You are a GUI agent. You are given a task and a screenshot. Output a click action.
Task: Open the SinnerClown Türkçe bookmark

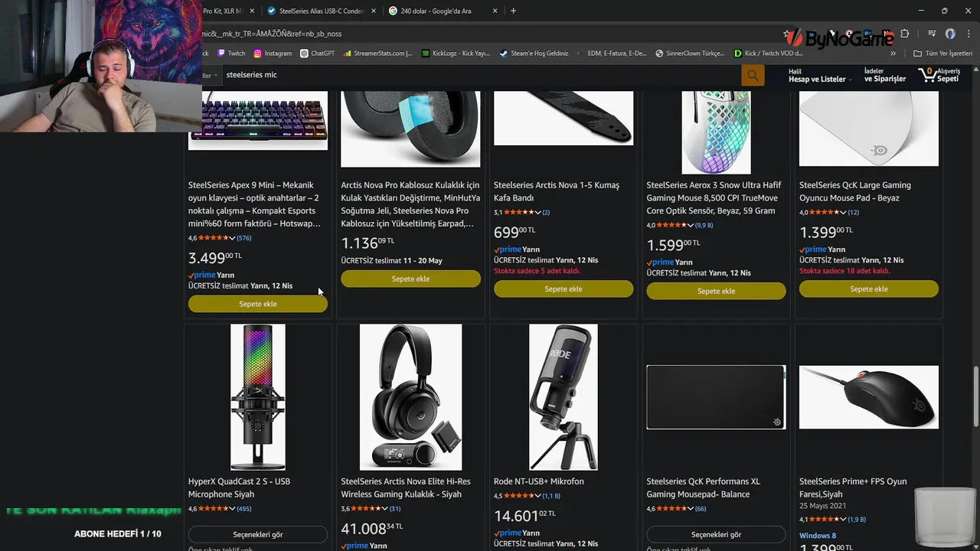point(690,54)
